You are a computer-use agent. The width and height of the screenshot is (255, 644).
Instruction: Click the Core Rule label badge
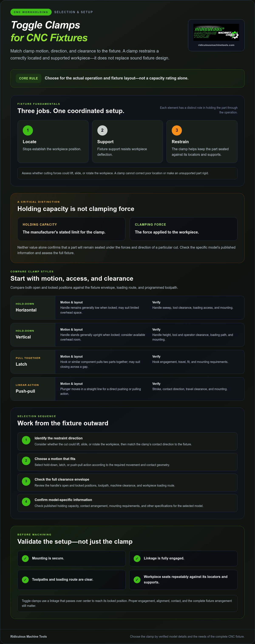(28, 78)
